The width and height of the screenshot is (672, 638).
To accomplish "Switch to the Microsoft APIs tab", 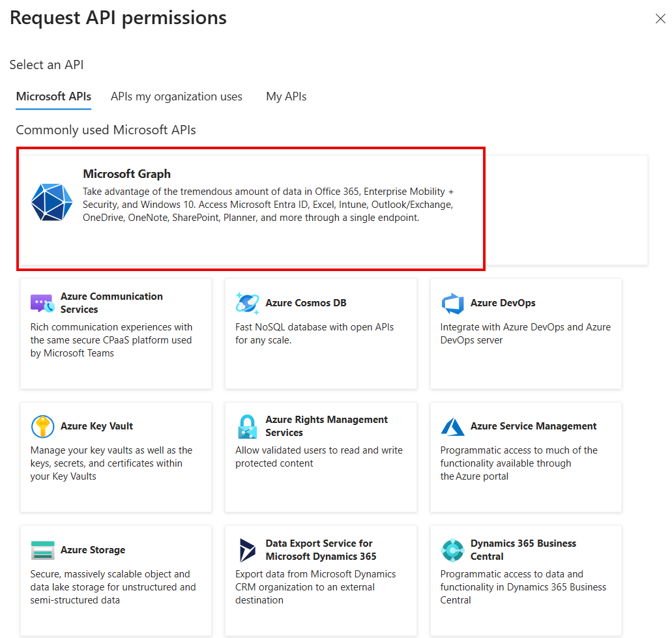I will 53,96.
